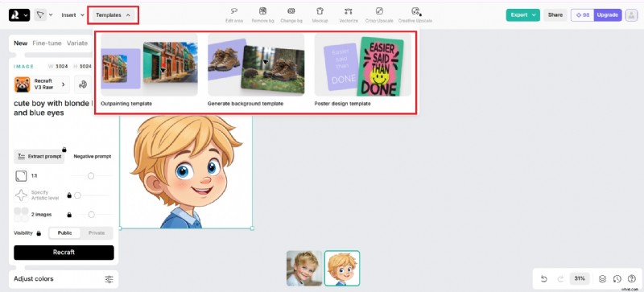Image resolution: width=644 pixels, height=292 pixels.
Task: Click the Remove bg tool icon
Action: pyautogui.click(x=263, y=11)
